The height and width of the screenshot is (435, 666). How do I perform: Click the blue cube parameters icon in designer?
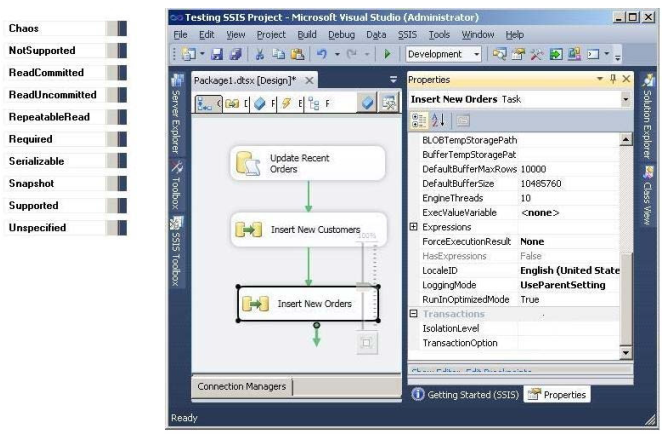pos(367,103)
